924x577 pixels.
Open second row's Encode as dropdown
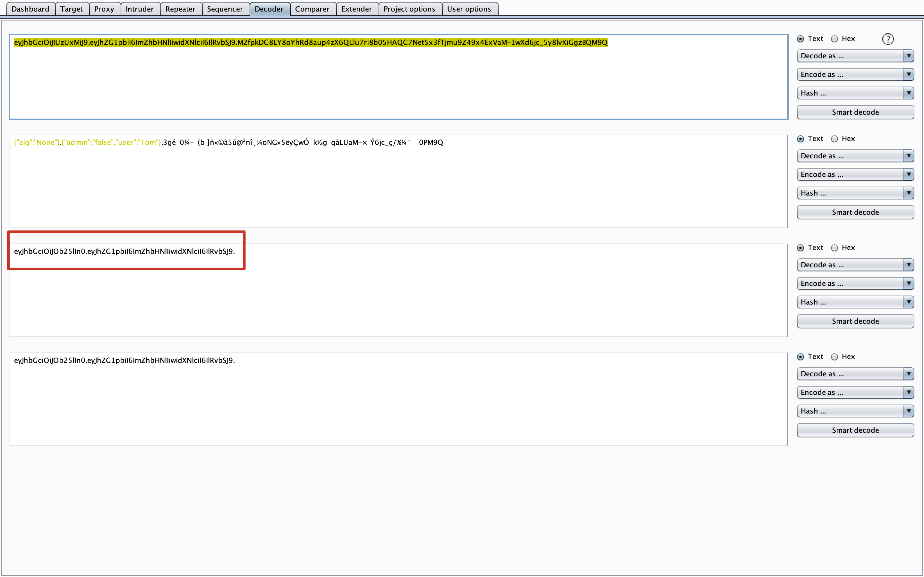pyautogui.click(x=855, y=174)
